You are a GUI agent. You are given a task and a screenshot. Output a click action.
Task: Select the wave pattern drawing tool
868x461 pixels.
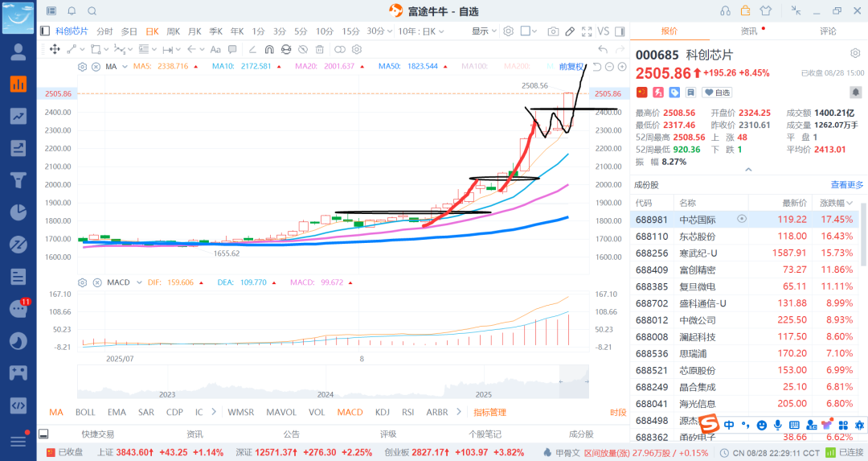[120, 49]
